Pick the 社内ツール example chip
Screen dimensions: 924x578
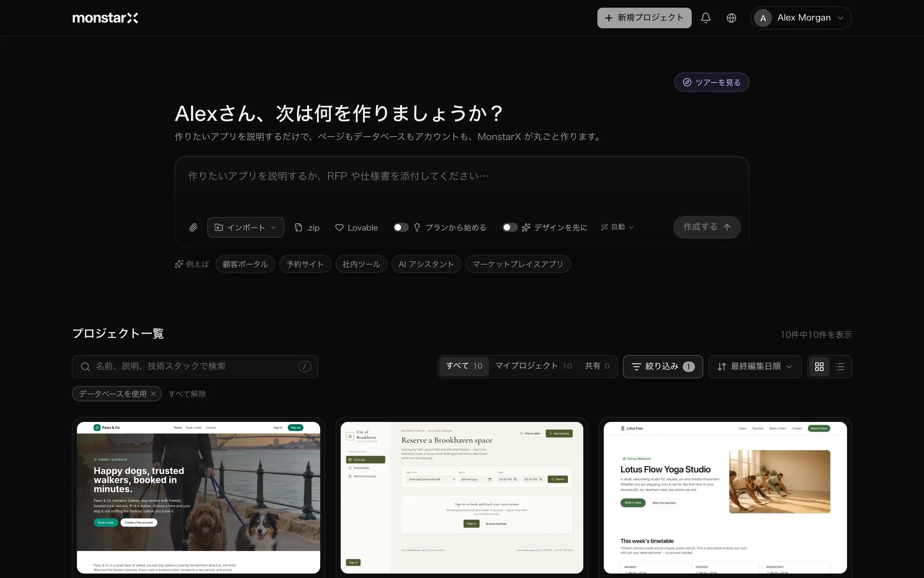361,264
